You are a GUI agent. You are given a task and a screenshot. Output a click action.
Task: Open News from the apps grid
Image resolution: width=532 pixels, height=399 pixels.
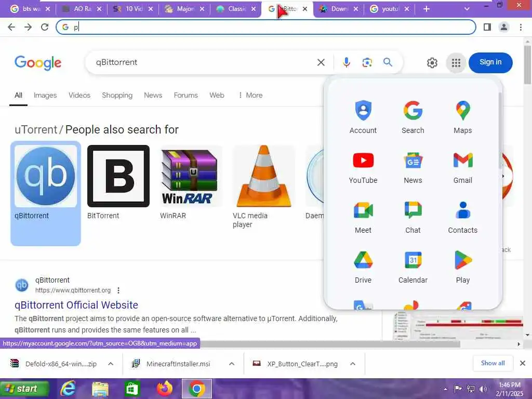[x=413, y=167]
